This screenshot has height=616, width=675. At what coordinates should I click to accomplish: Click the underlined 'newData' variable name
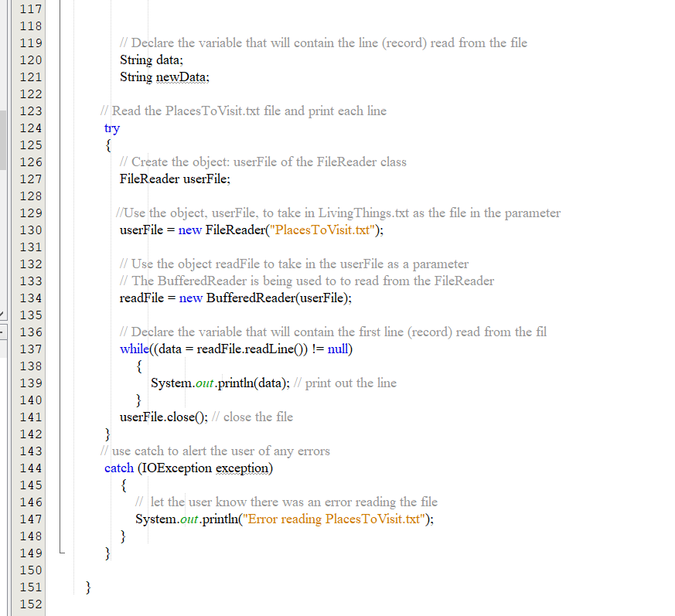[x=181, y=77]
